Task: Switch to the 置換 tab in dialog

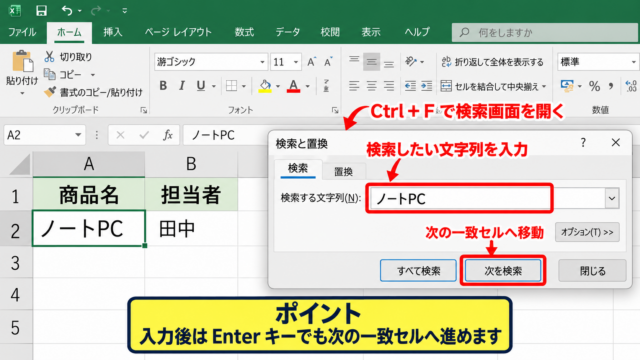Action: (x=343, y=172)
